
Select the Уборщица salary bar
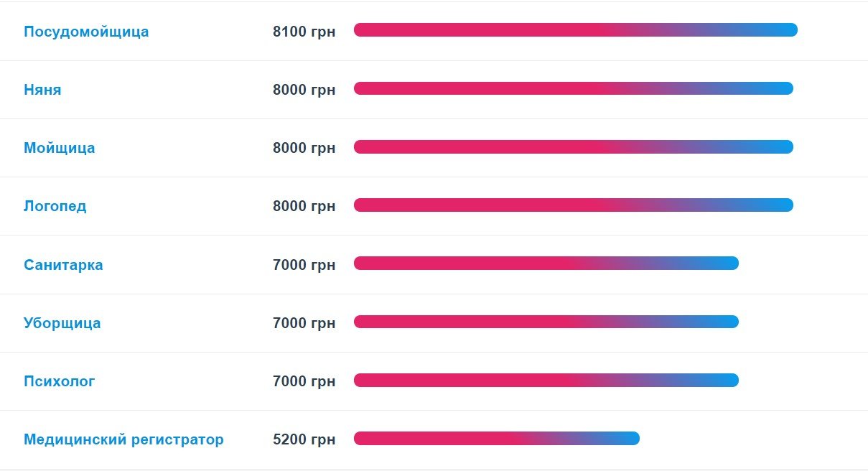(x=546, y=322)
